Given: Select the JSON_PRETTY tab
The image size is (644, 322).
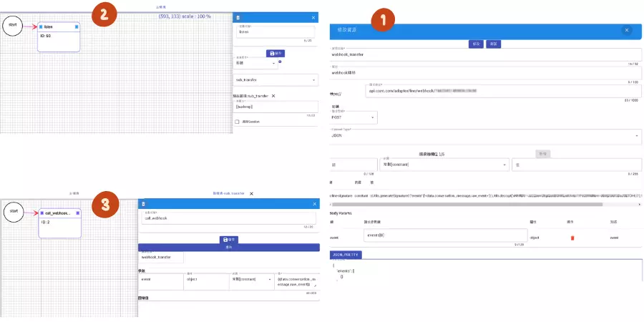Looking at the screenshot, I should (x=346, y=254).
